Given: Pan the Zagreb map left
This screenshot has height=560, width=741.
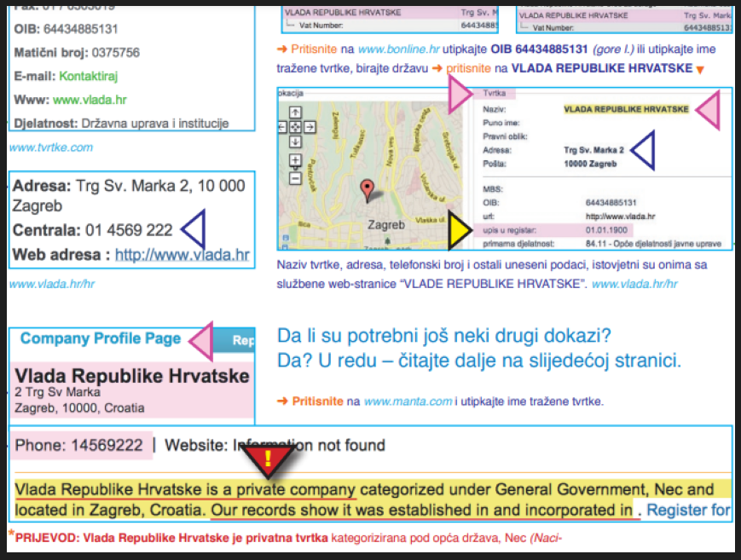Looking at the screenshot, I should pyautogui.click(x=282, y=127).
